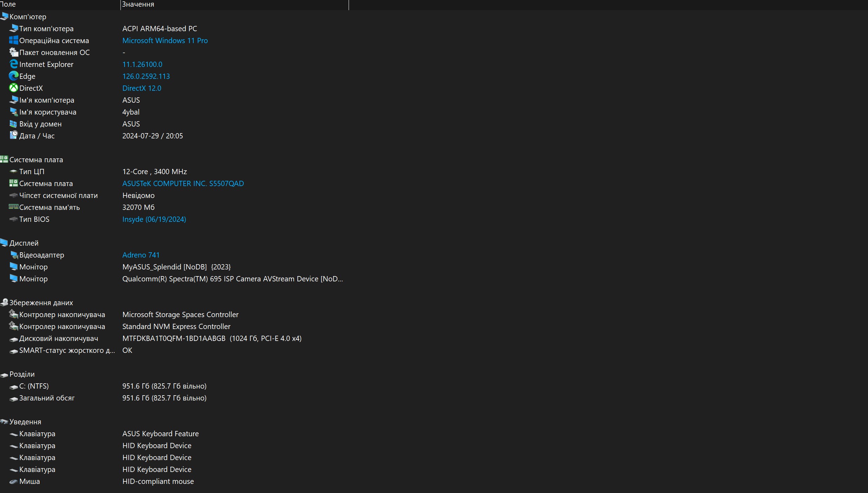Screen dimensions: 868x493
Task: Select the Вхід у домен row label
Action: click(x=40, y=124)
